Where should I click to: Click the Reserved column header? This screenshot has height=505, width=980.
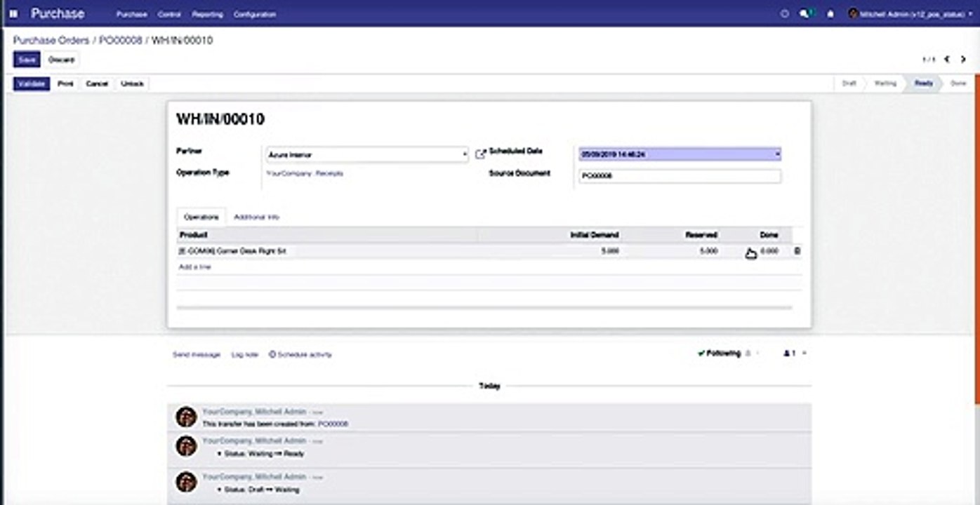(x=701, y=235)
